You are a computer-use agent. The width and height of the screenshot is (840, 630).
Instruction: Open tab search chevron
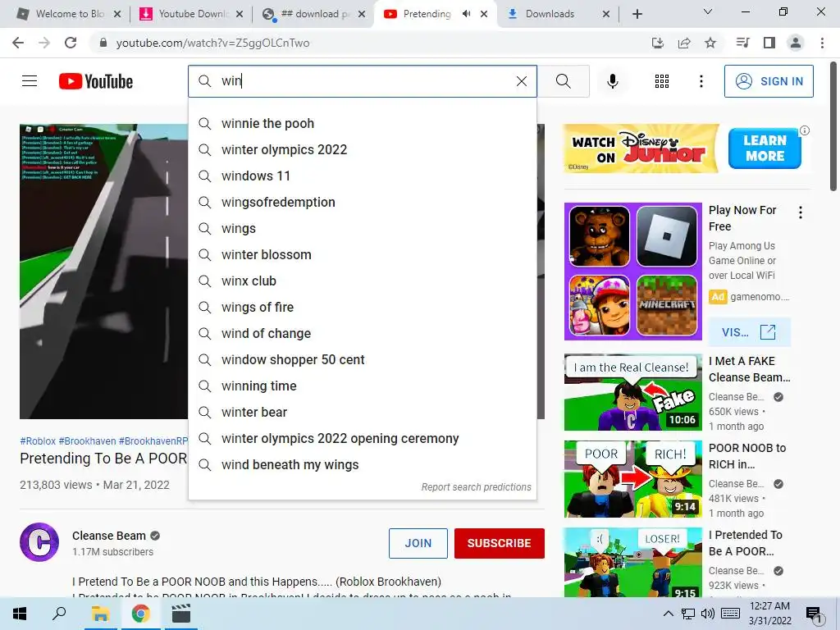click(708, 11)
